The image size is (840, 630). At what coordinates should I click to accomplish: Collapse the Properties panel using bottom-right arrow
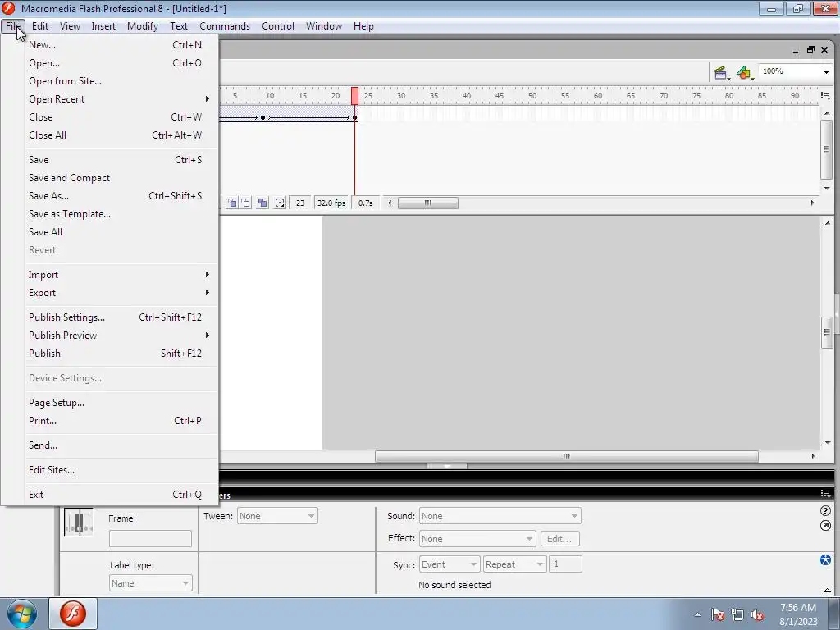(827, 590)
